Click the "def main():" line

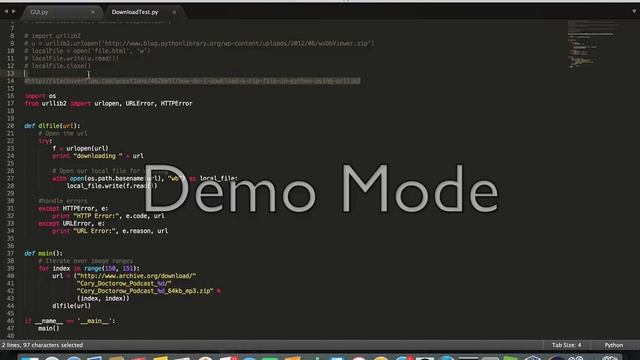43,253
